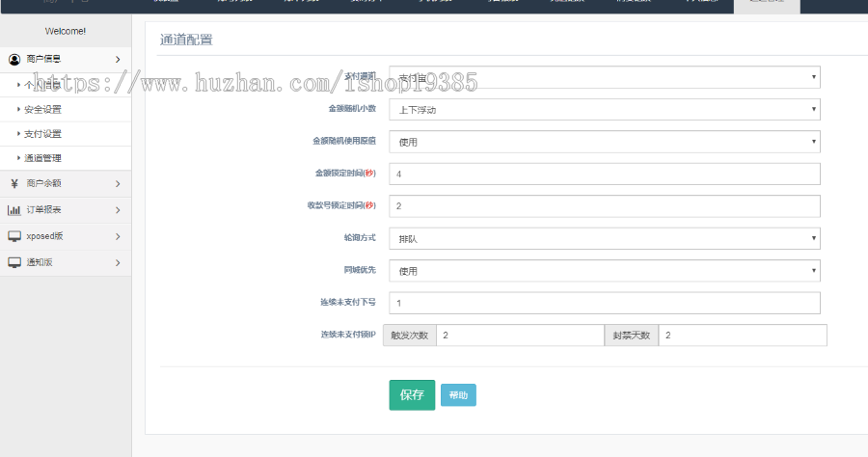Click the 连续未支付下号 field label

[348, 302]
